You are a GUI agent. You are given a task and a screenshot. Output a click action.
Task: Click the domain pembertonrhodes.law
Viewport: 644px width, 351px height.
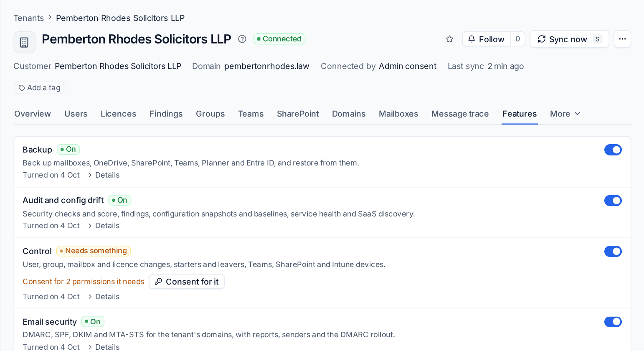tap(267, 66)
